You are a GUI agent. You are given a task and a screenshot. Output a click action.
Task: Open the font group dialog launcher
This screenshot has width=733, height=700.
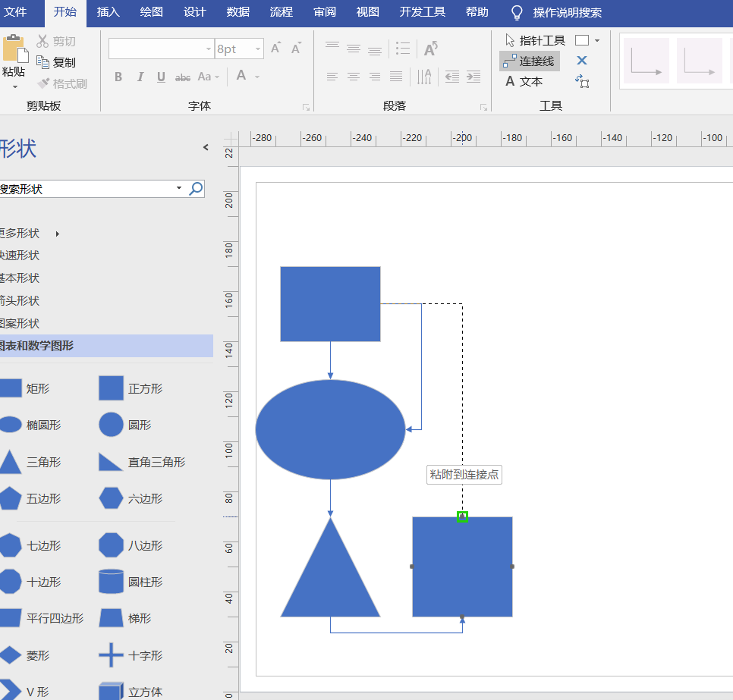306,108
